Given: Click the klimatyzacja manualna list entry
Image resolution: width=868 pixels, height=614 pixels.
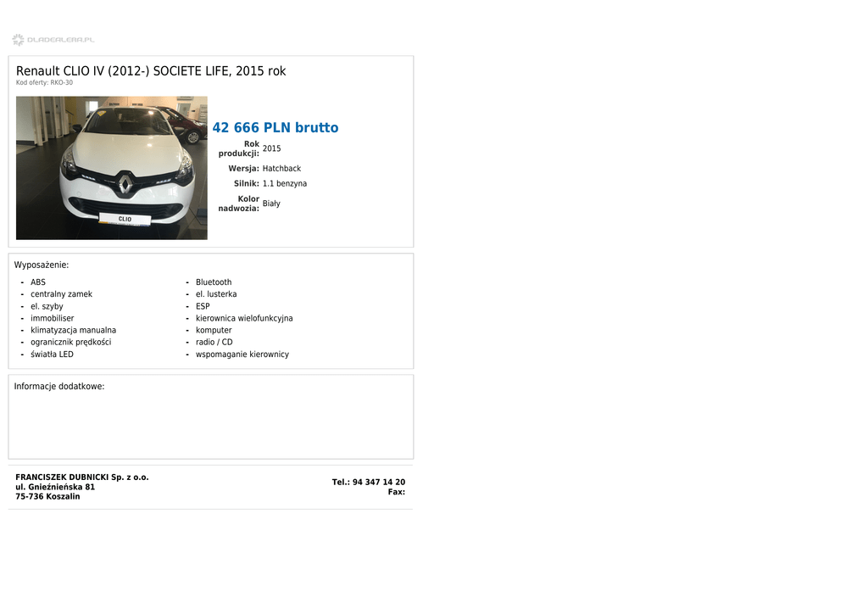Looking at the screenshot, I should coord(73,330).
